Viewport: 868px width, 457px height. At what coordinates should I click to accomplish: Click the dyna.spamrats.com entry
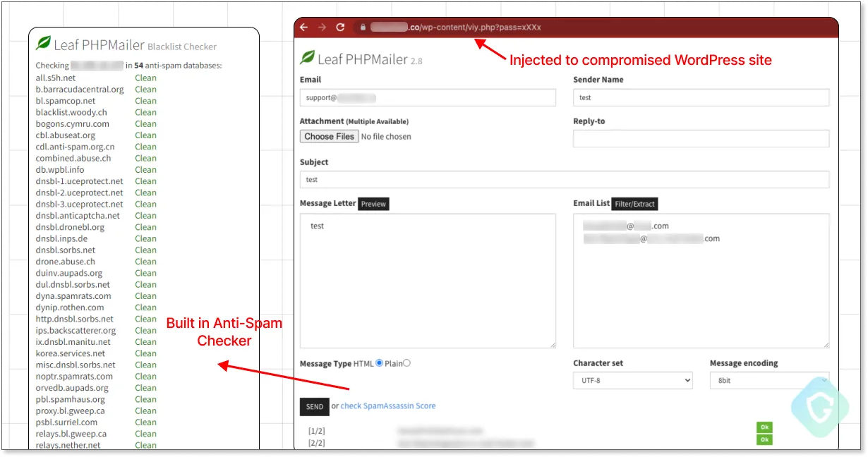click(73, 296)
